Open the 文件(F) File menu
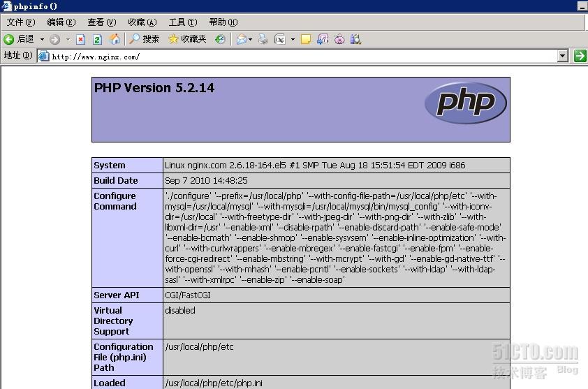The height and width of the screenshot is (389, 588). (x=21, y=22)
